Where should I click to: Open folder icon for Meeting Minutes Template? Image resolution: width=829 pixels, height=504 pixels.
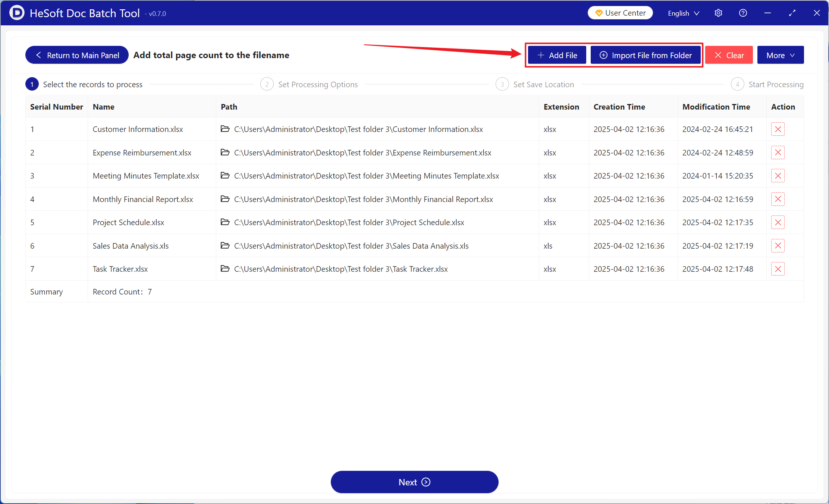point(225,176)
